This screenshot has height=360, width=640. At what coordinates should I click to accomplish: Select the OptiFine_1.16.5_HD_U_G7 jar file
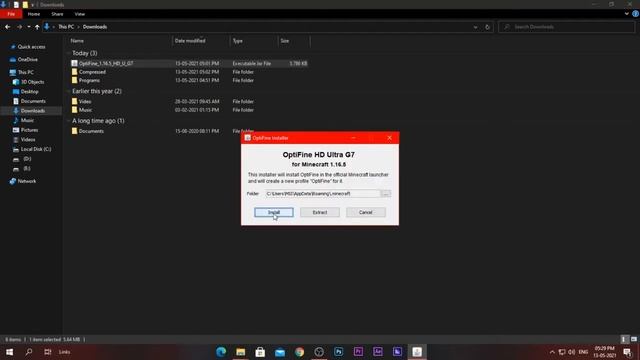(106, 64)
